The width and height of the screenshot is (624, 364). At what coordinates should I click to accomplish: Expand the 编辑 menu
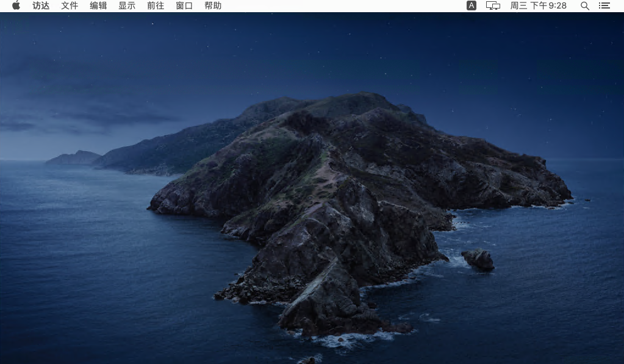pyautogui.click(x=98, y=5)
